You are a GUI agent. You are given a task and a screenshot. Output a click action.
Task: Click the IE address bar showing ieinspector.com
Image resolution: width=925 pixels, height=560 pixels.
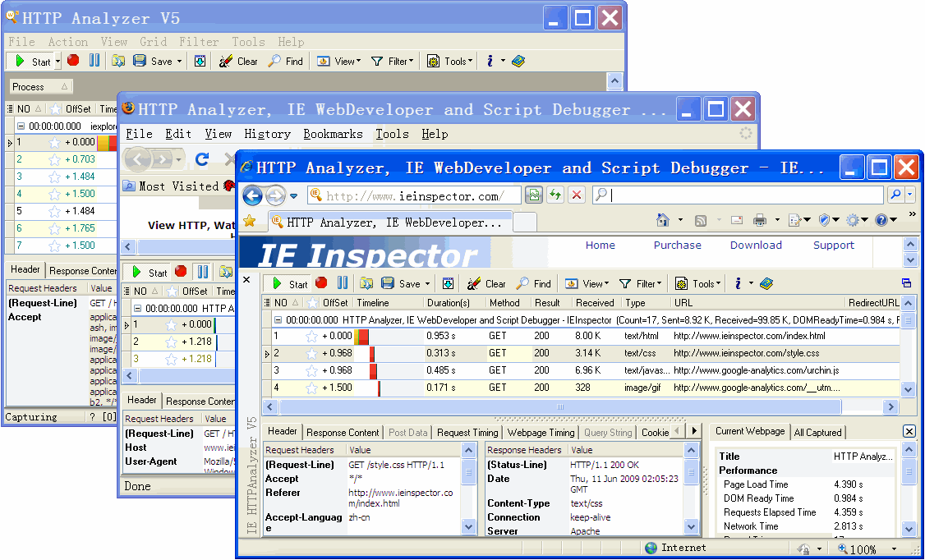415,195
